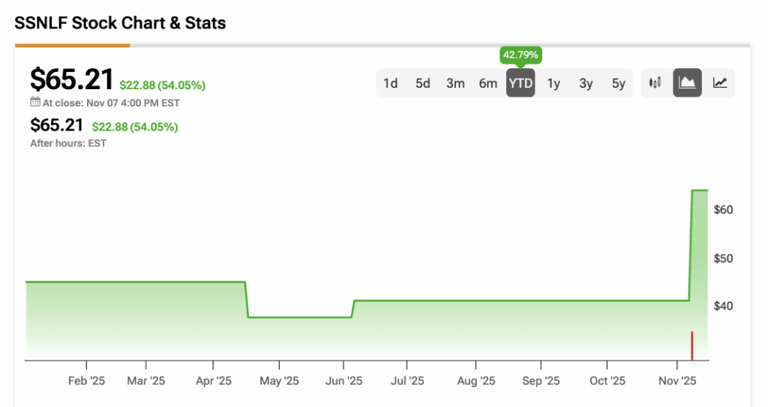Show the 3m price history

click(456, 83)
